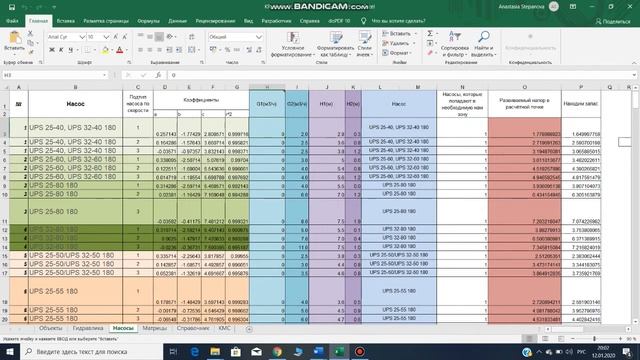640x360 pixels.
Task: Decrease the indent of cell content
Action: tap(169, 50)
